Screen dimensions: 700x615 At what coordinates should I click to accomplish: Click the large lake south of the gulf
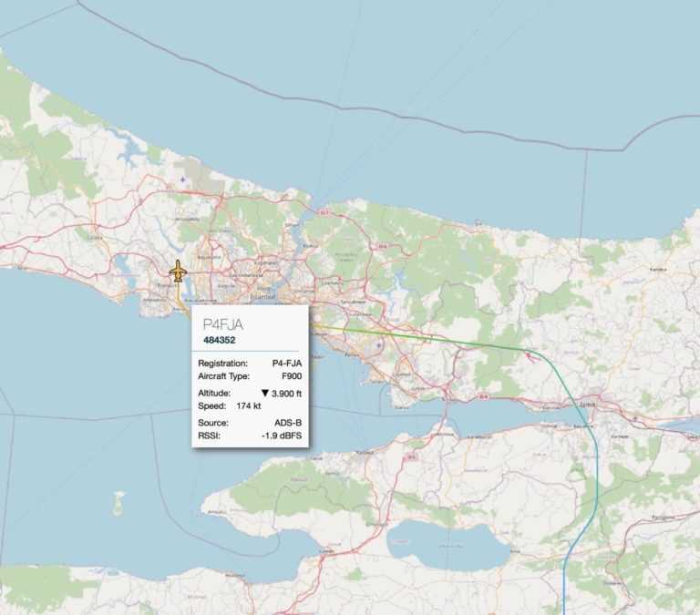(447, 547)
